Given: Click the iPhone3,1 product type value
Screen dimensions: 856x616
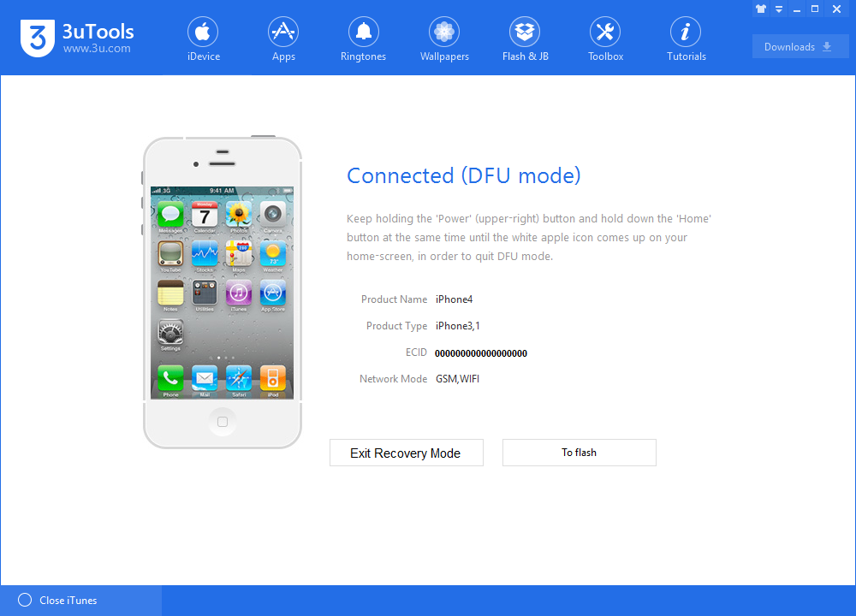Looking at the screenshot, I should (x=457, y=326).
